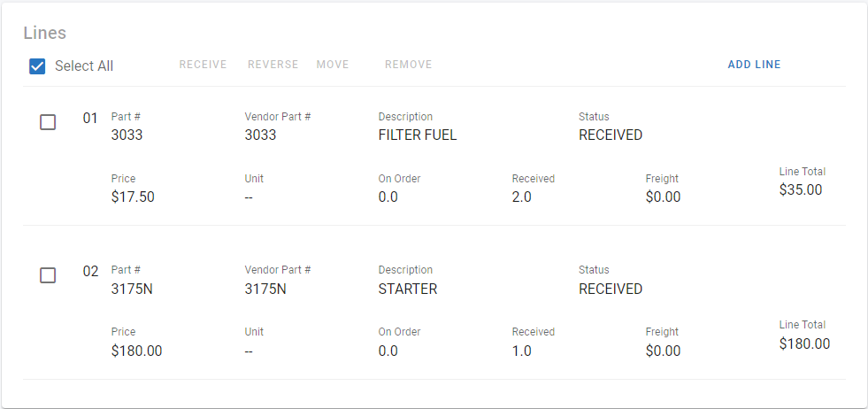The height and width of the screenshot is (409, 868).
Task: Select part number 3175N on line 02
Action: tap(131, 289)
